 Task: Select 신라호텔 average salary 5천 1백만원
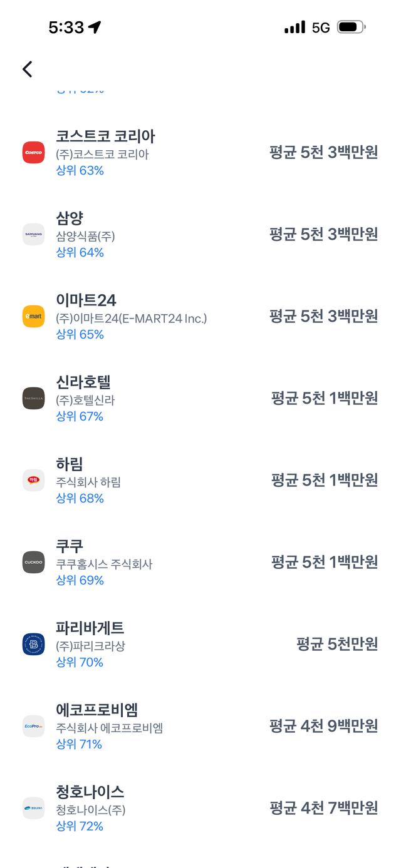point(325,399)
